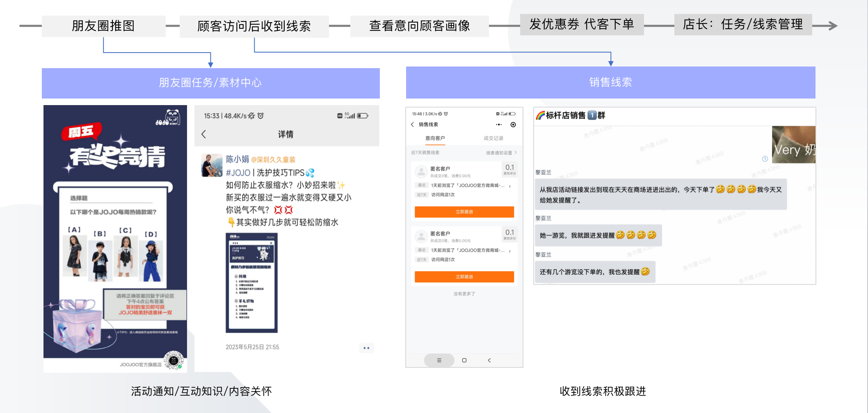Click lower card's 0.1 意向评分 badge
Image resolution: width=868 pixels, height=413 pixels.
[x=509, y=234]
